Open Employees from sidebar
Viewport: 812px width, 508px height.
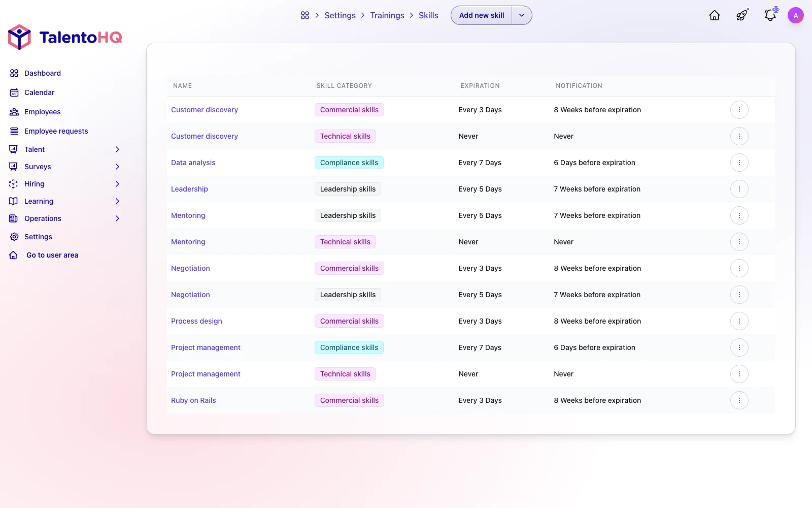click(43, 112)
